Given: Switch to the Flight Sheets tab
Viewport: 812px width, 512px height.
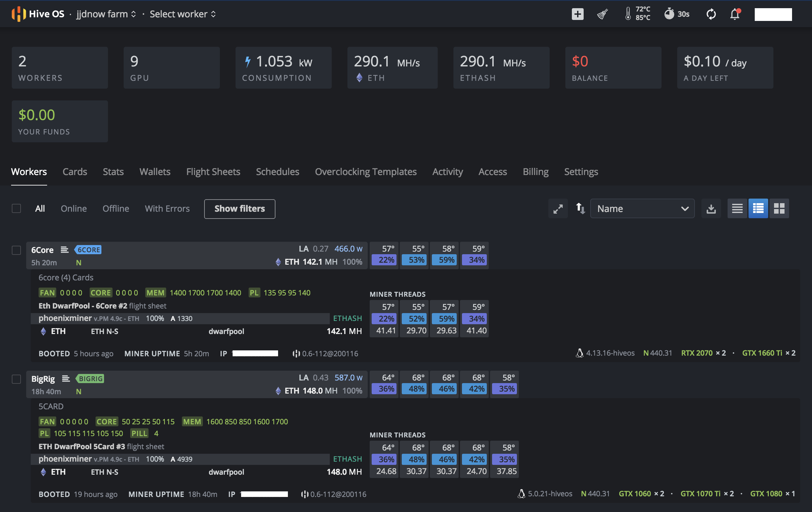Looking at the screenshot, I should tap(213, 172).
